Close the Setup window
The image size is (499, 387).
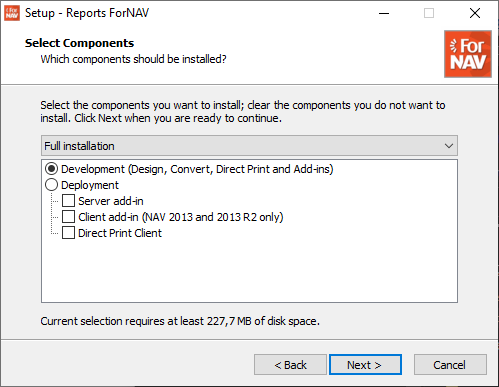click(475, 13)
